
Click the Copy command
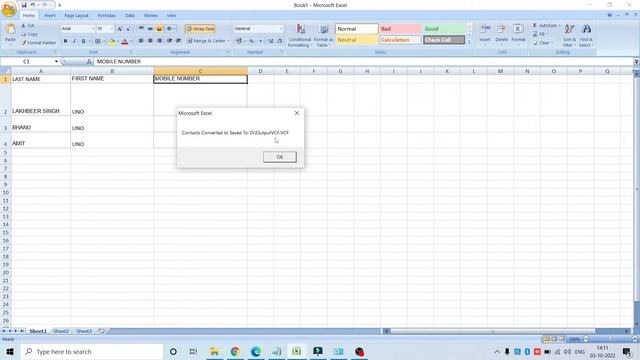click(29, 34)
